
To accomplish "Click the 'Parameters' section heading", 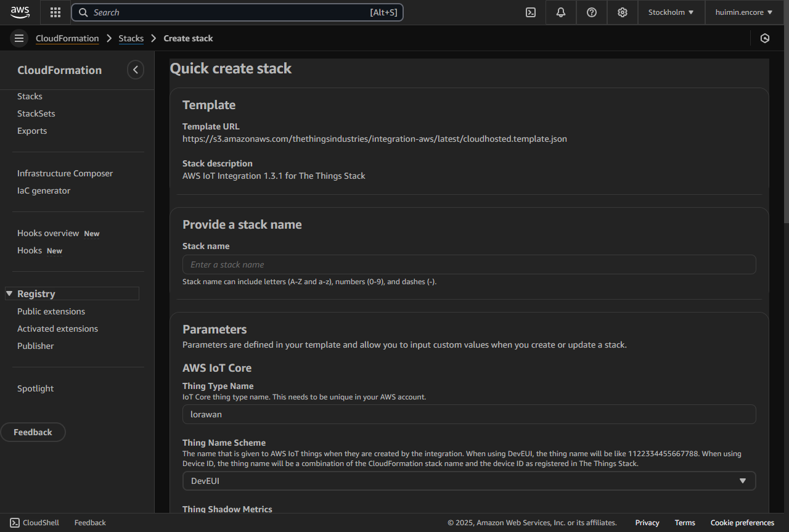I will [x=215, y=329].
